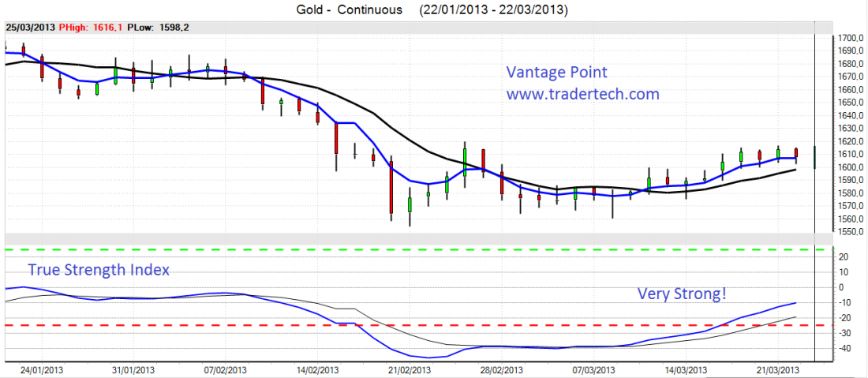Click the Vantage Point annotation text
This screenshot has height=378, width=868.
pos(556,73)
